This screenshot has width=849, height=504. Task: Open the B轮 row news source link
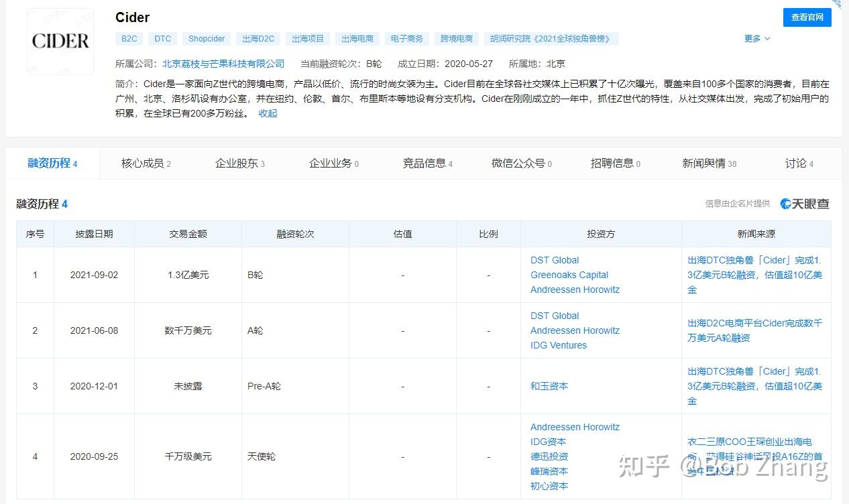tap(754, 275)
